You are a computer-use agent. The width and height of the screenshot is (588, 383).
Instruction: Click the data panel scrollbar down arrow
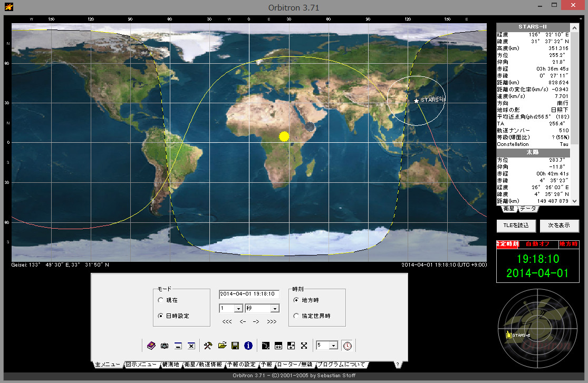click(x=574, y=201)
